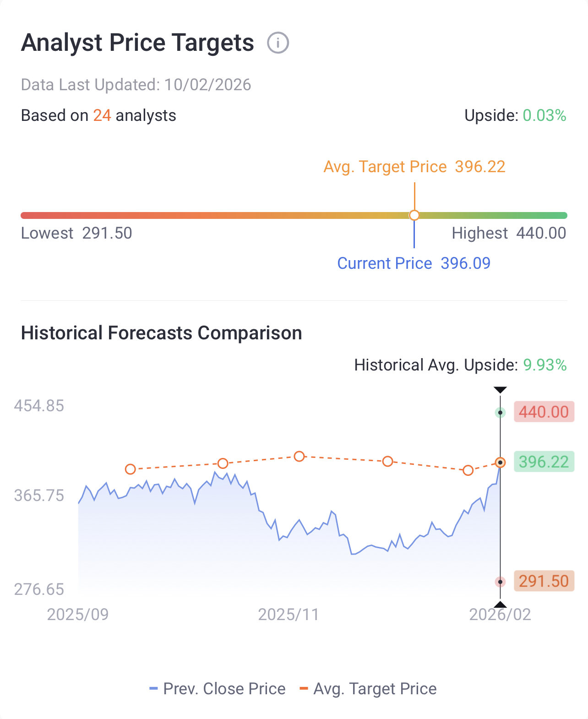This screenshot has height=719, width=588.
Task: Click the top black triangle chart marker
Action: tap(500, 390)
